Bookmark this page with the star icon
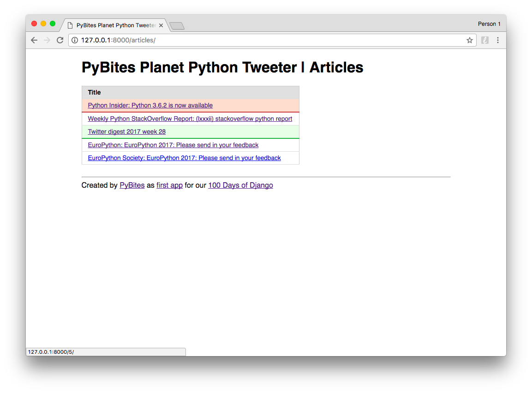 [x=469, y=40]
